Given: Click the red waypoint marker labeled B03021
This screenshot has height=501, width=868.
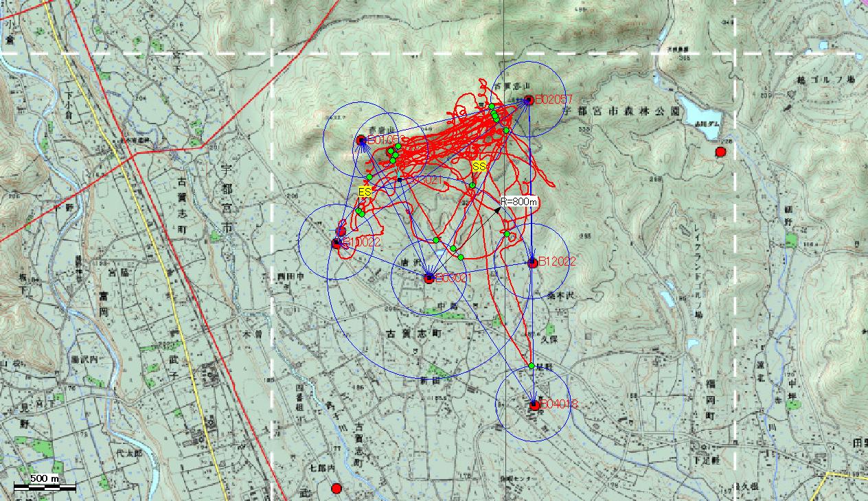Looking at the screenshot, I should point(429,279).
